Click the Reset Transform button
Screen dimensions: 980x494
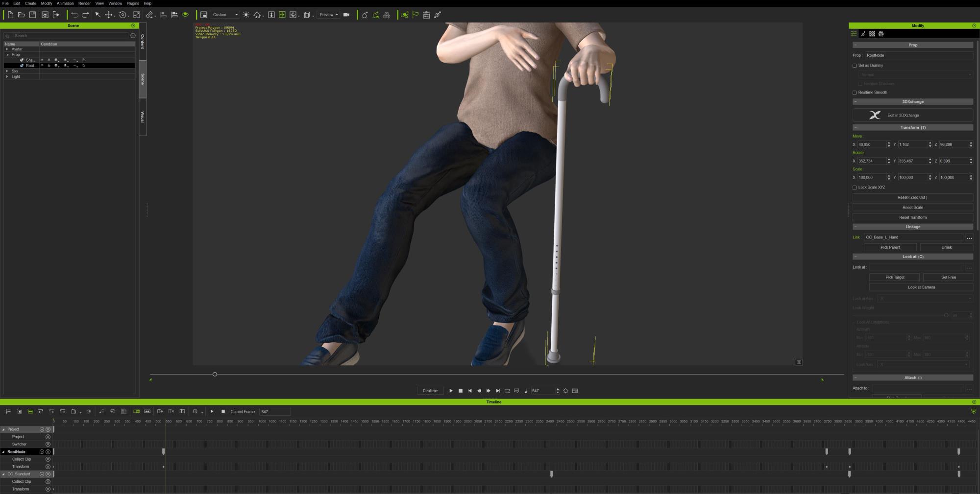coord(912,217)
